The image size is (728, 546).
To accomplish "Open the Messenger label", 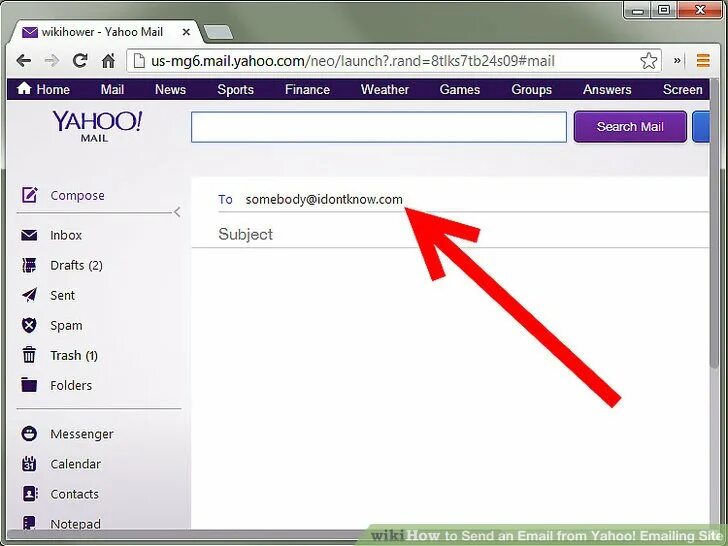I will [82, 434].
